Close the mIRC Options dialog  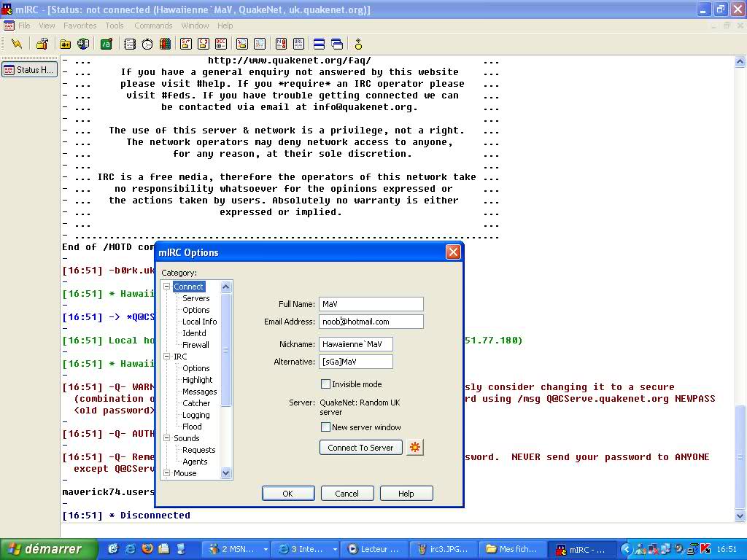(x=453, y=252)
